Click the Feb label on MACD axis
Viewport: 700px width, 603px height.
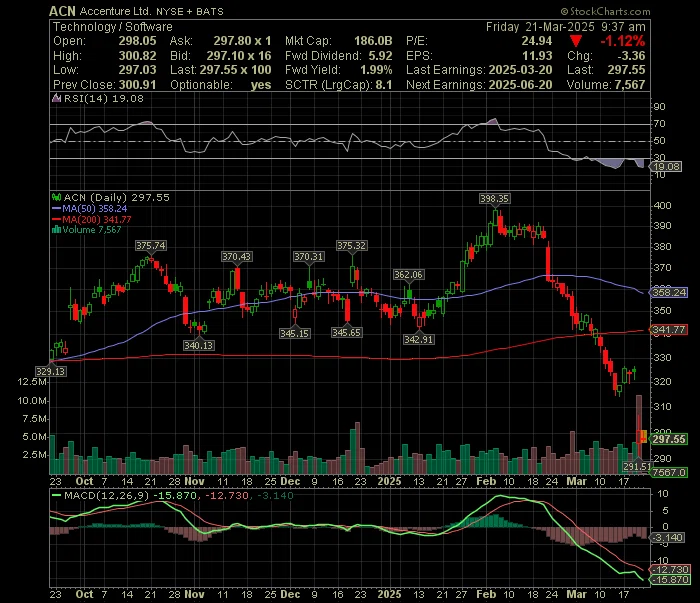[x=486, y=595]
